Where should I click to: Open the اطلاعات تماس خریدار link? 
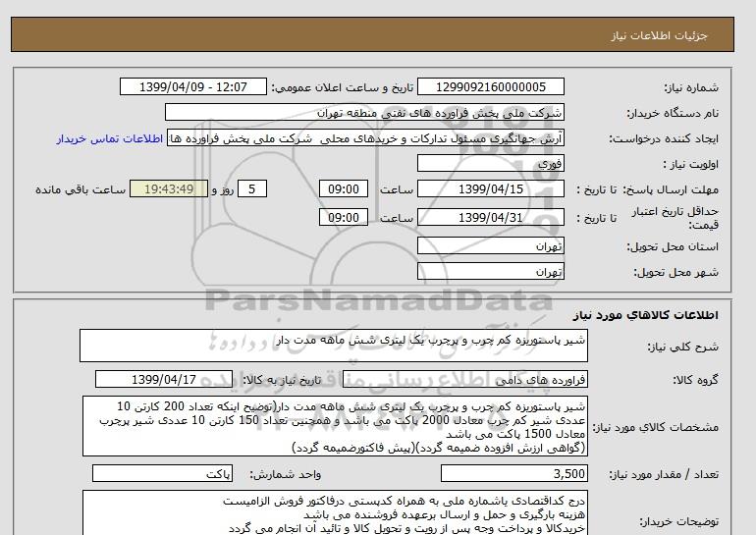point(109,138)
